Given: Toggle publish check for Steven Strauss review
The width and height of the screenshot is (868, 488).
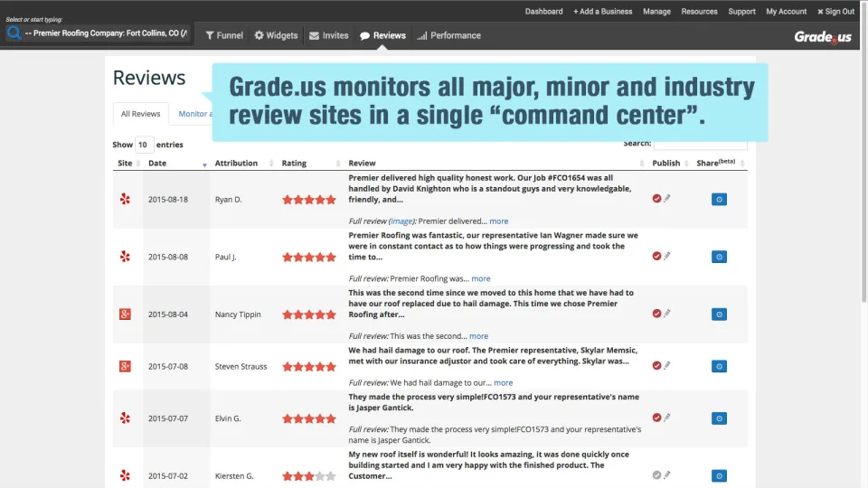Looking at the screenshot, I should pos(656,365).
